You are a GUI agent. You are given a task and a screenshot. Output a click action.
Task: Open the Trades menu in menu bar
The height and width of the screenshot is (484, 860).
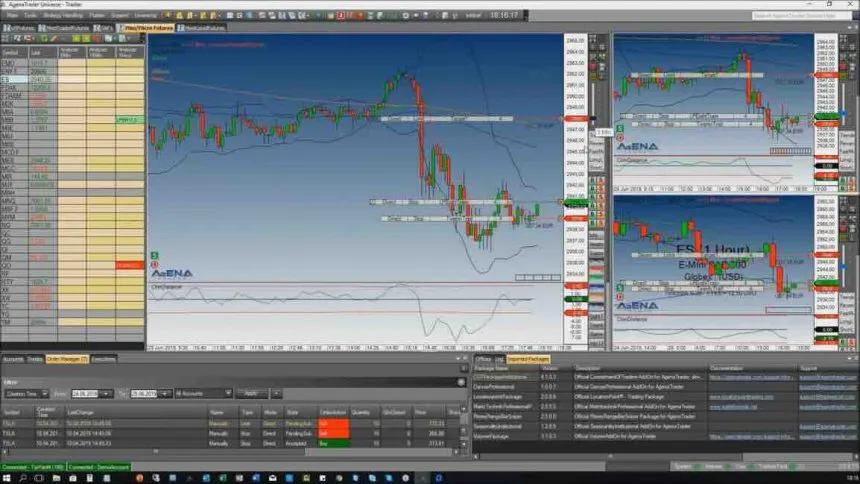pos(97,15)
